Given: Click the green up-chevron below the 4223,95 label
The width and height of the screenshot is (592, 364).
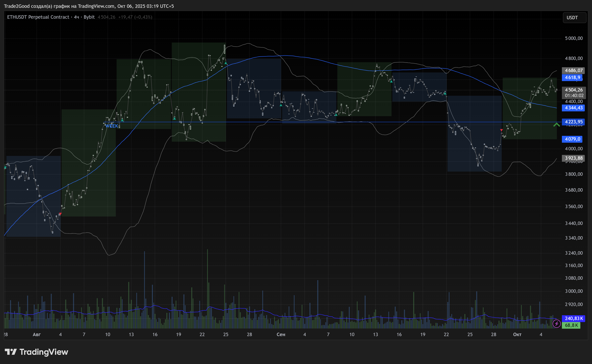Looking at the screenshot, I should tap(556, 125).
